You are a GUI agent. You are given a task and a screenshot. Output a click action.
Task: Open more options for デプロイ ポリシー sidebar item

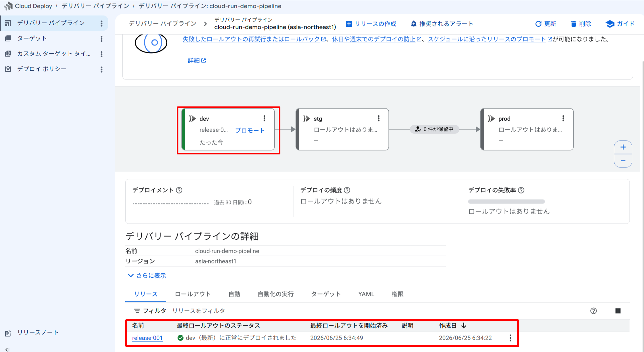[101, 70]
